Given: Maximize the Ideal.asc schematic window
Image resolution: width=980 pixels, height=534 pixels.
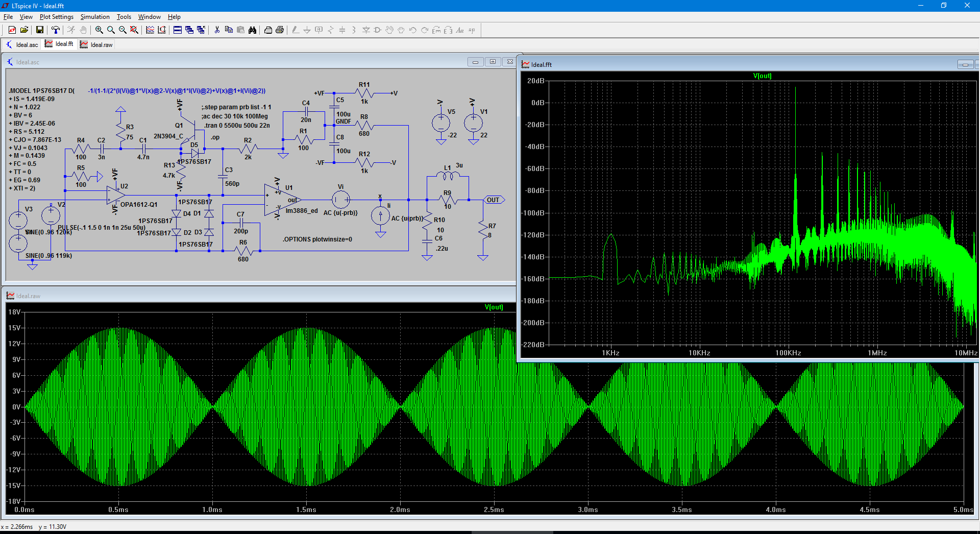Looking at the screenshot, I should tap(493, 62).
